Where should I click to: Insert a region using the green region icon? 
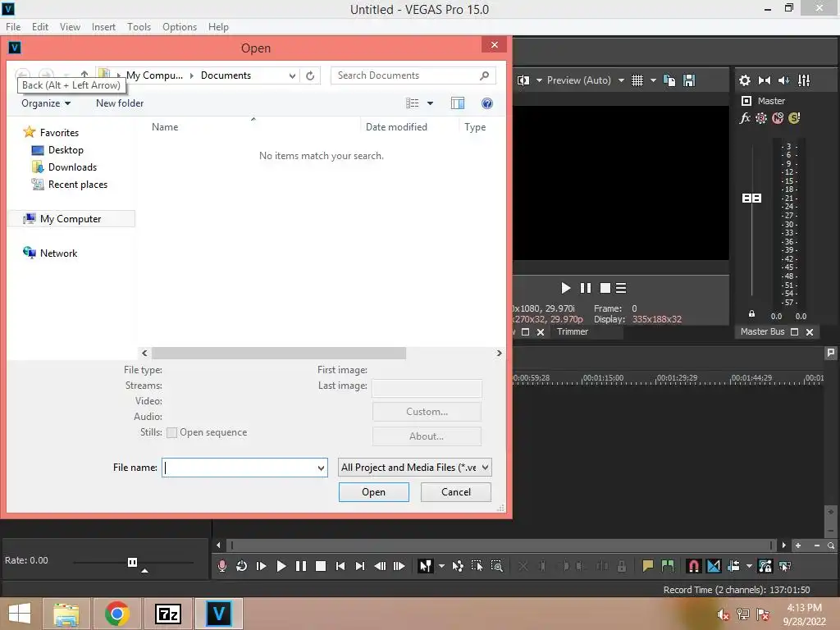(668, 566)
